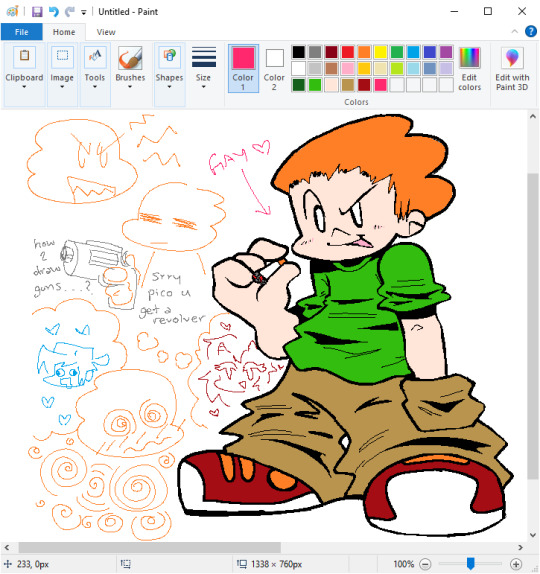The width and height of the screenshot is (540, 574).
Task: Expand the Clipboard dropdown arrow
Action: [24, 87]
